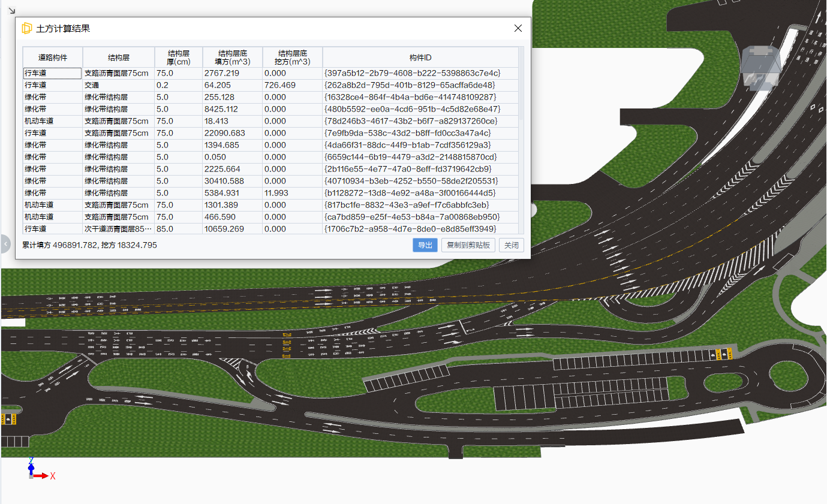Click the 结构层厚(cm) column header
The width and height of the screenshot is (827, 504).
pyautogui.click(x=178, y=58)
